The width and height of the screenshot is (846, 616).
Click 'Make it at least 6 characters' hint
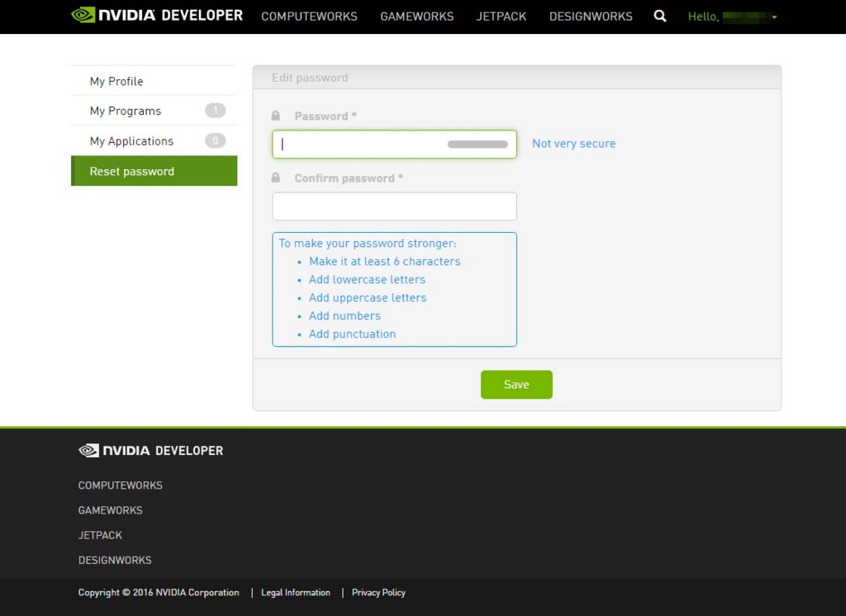(x=385, y=262)
